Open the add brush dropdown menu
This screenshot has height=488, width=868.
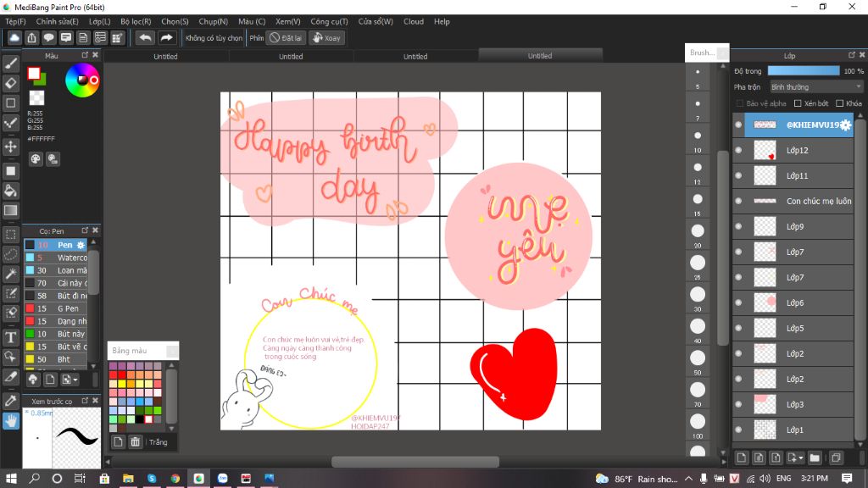click(x=70, y=380)
